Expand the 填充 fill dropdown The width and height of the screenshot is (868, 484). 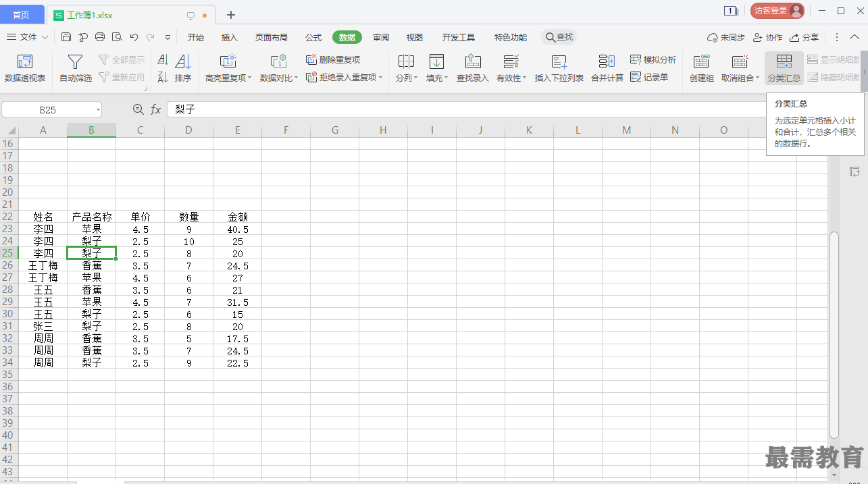click(x=446, y=78)
